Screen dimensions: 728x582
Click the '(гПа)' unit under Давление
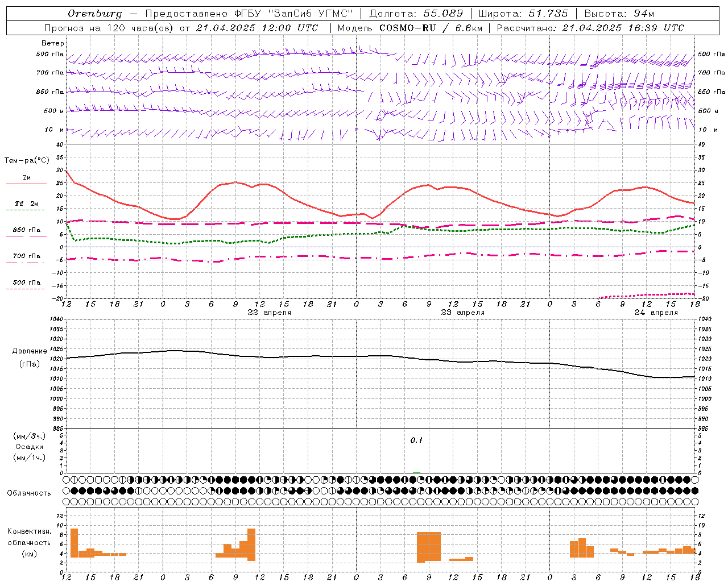(30, 364)
